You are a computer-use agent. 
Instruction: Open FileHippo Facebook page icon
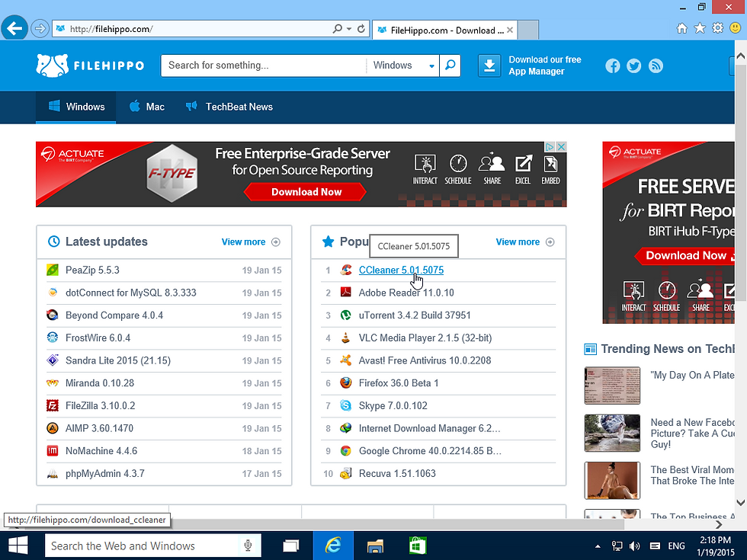pos(613,66)
